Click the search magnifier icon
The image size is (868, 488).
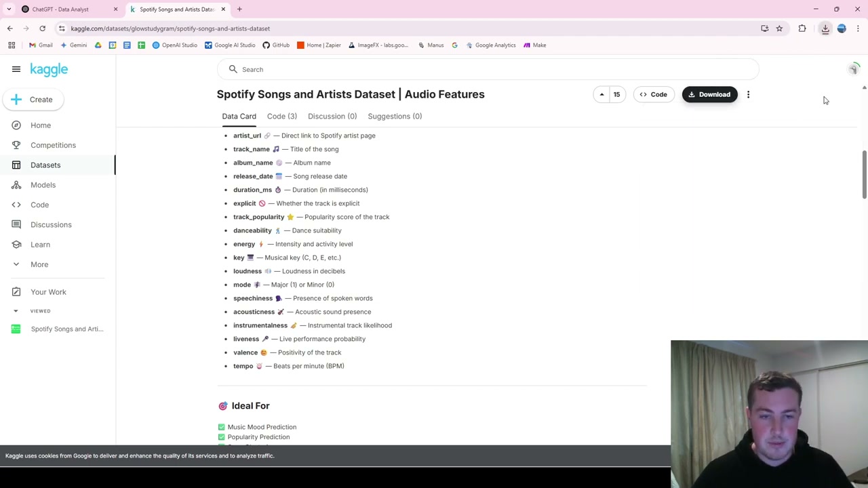(233, 69)
